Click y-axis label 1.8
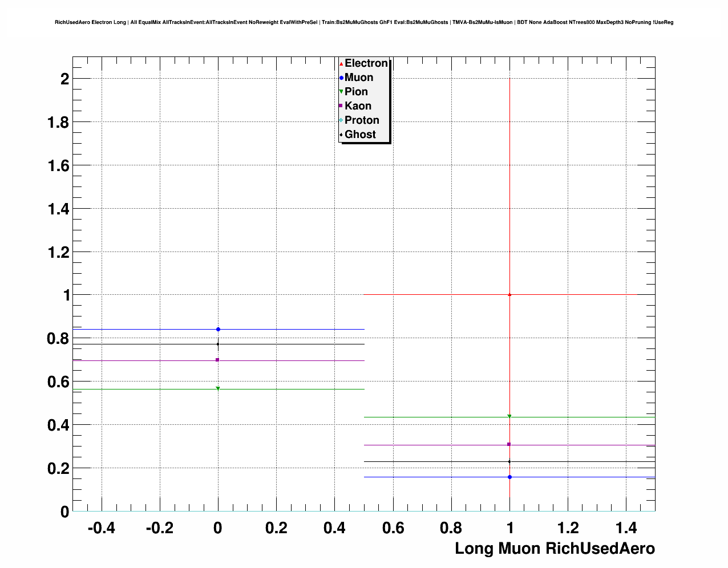 click(59, 122)
